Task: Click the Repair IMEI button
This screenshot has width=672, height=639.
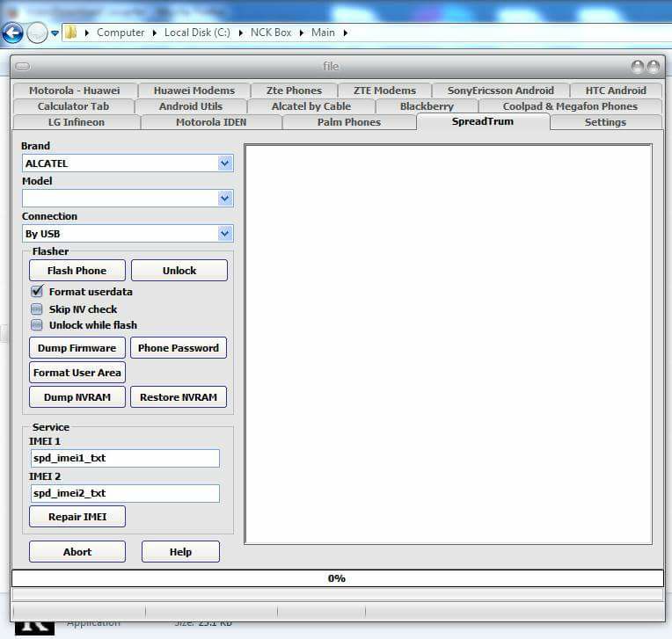Action: 77,517
